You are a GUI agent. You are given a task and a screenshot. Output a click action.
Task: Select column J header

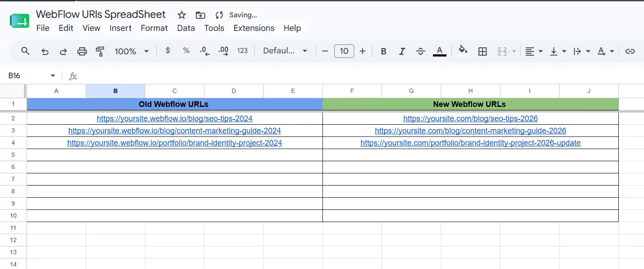pos(589,91)
